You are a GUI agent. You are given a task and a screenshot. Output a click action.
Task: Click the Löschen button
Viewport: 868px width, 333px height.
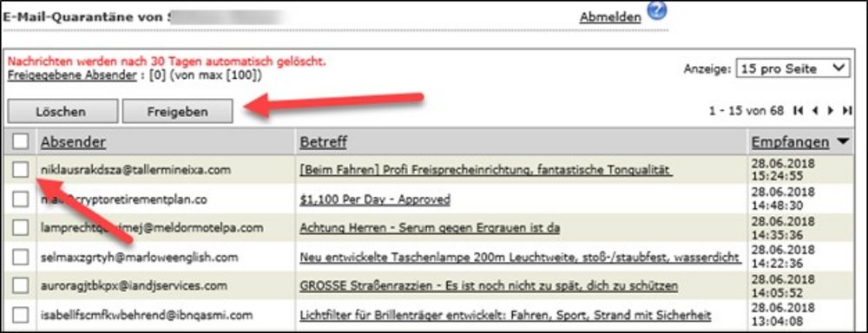pos(62,111)
